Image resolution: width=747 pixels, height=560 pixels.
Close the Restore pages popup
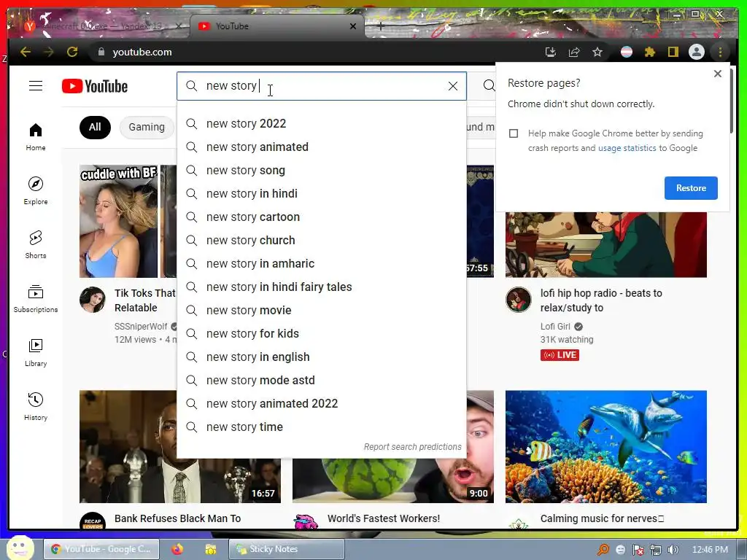coord(718,74)
